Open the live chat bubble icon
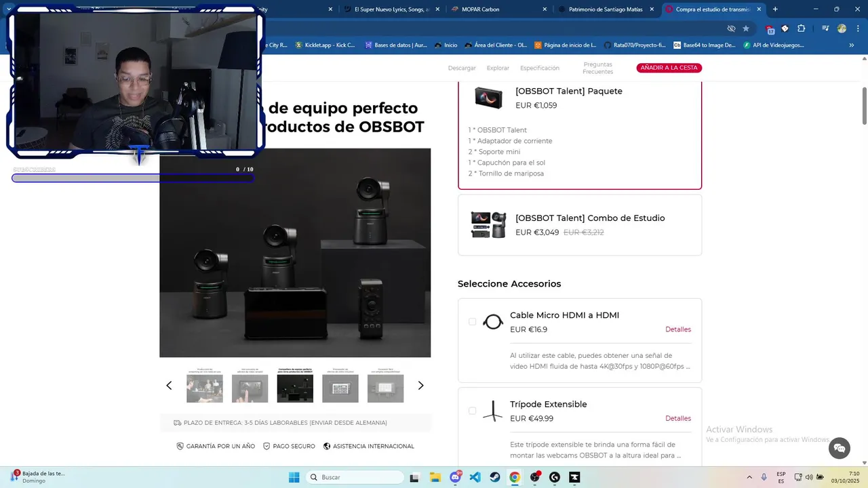868x488 pixels. (840, 448)
